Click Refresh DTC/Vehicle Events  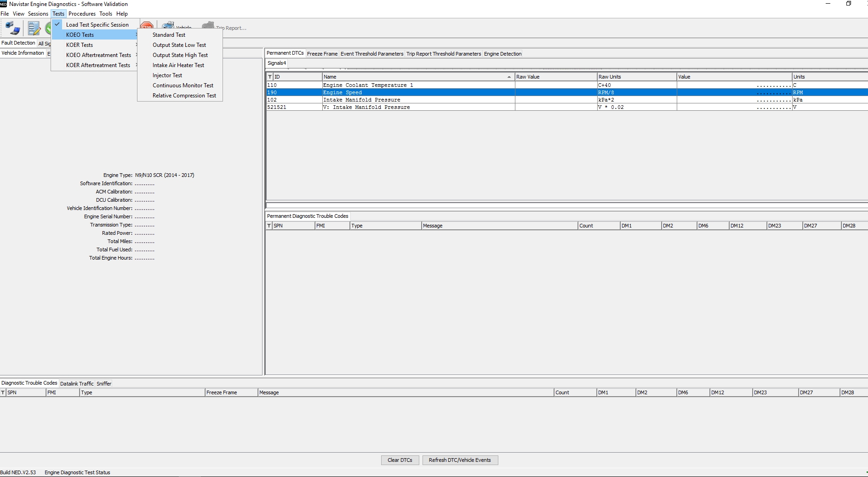coord(460,460)
